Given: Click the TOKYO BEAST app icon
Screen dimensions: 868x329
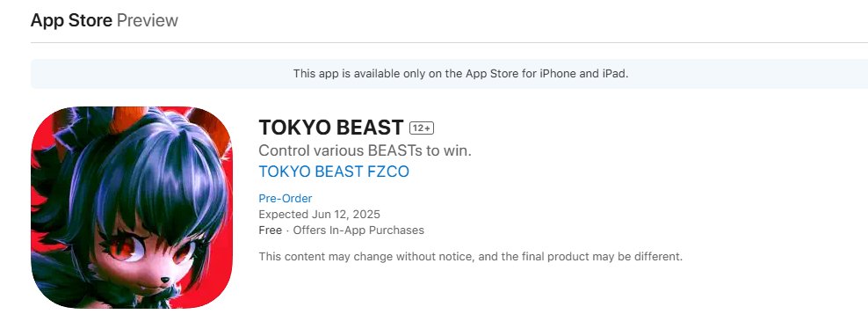Looking at the screenshot, I should 132,207.
